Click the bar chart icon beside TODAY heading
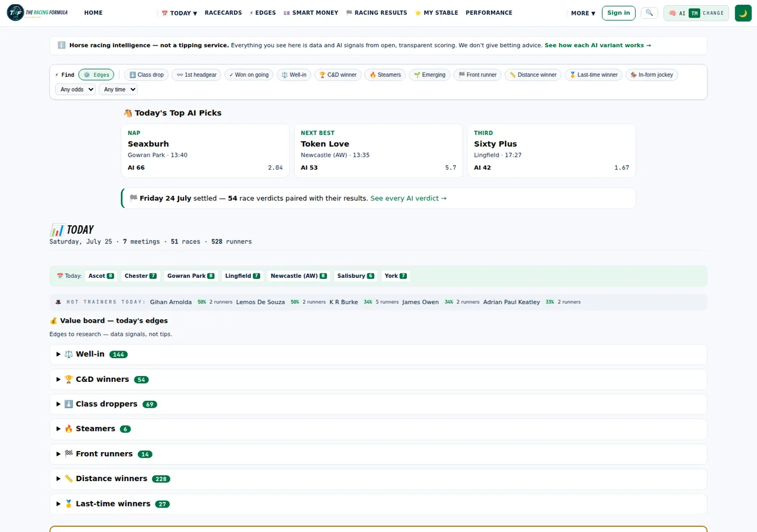The width and height of the screenshot is (757, 532). pos(57,230)
